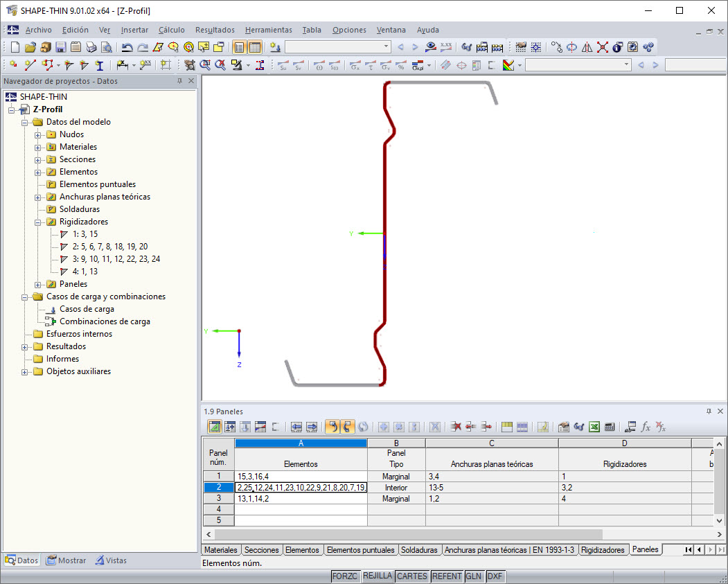728x584 pixels.
Task: Click the colored results palette icon
Action: 508,65
